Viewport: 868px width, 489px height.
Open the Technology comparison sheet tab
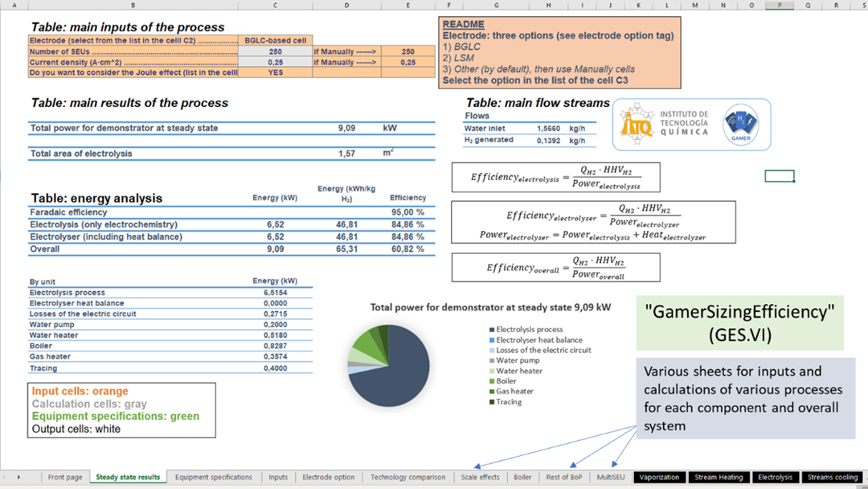[407, 477]
